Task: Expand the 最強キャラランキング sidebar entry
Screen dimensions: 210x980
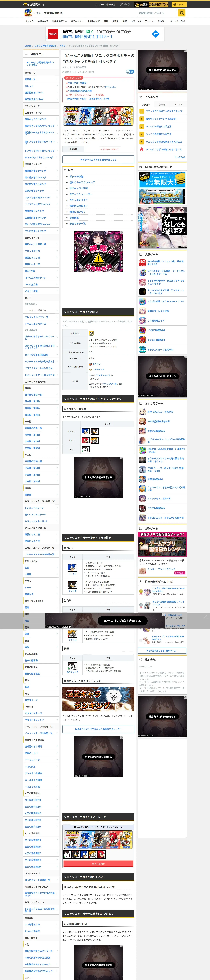Action: point(42,119)
